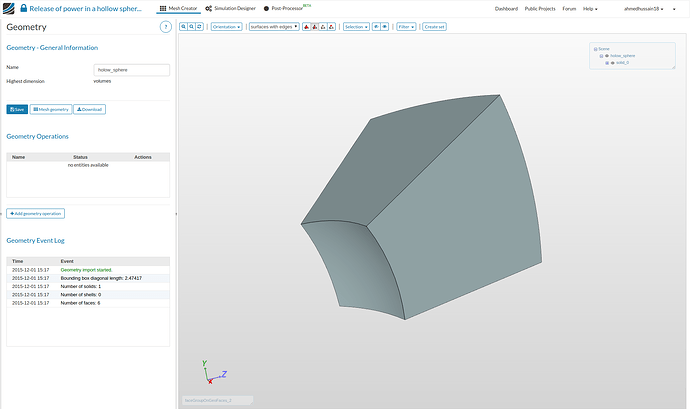Click the first selection mode pyramid icon
Image resolution: width=690 pixels, height=409 pixels.
click(x=306, y=27)
